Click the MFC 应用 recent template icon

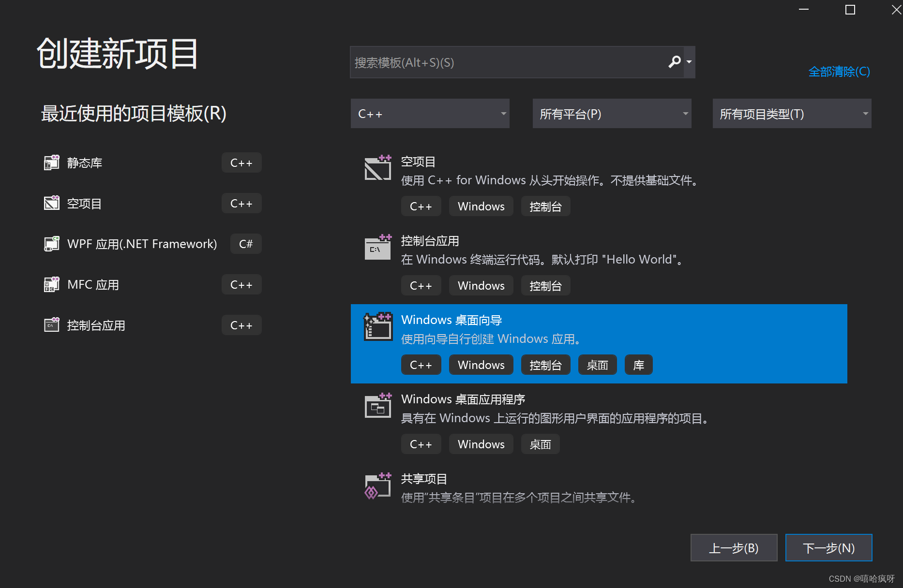click(52, 284)
